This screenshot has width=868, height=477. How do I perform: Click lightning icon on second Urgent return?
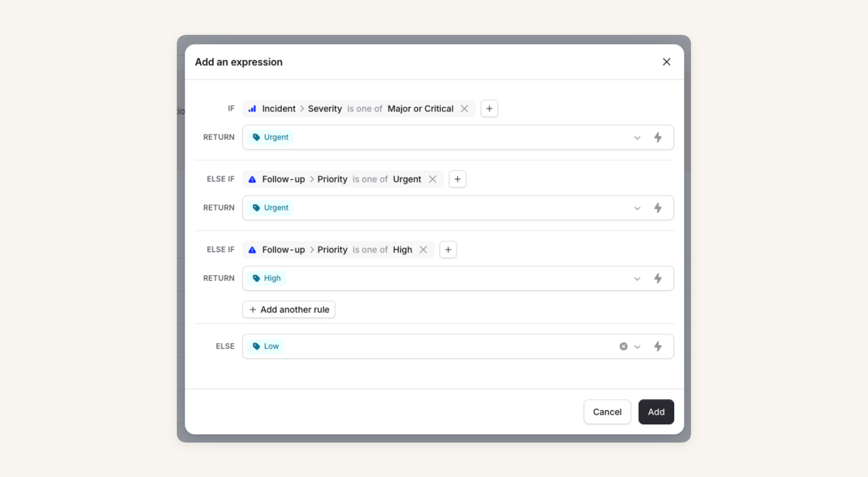coord(658,208)
